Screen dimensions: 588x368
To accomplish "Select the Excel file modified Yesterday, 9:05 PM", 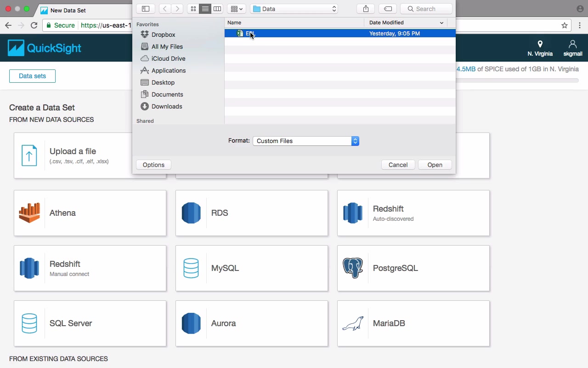I will click(340, 33).
